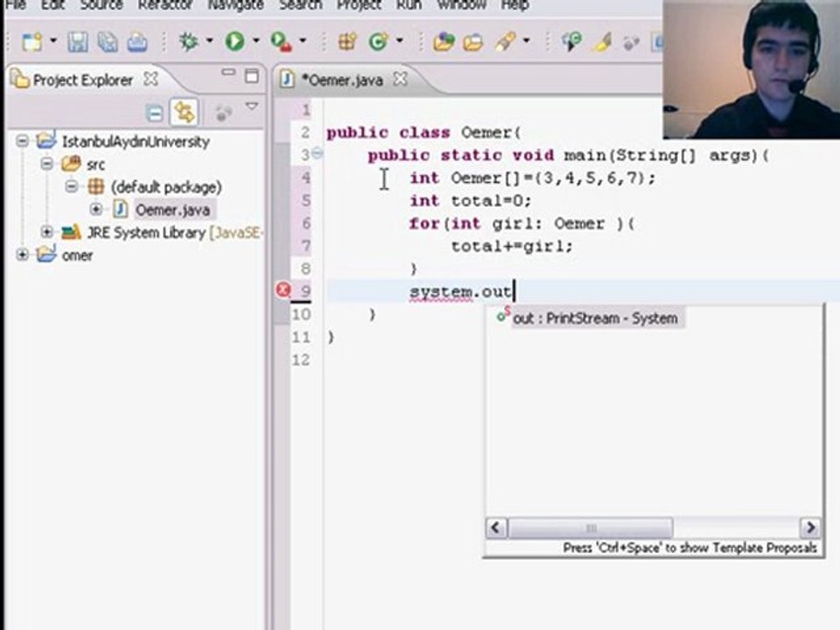840x630 pixels.
Task: Open the Navigate menu
Action: pos(235,5)
